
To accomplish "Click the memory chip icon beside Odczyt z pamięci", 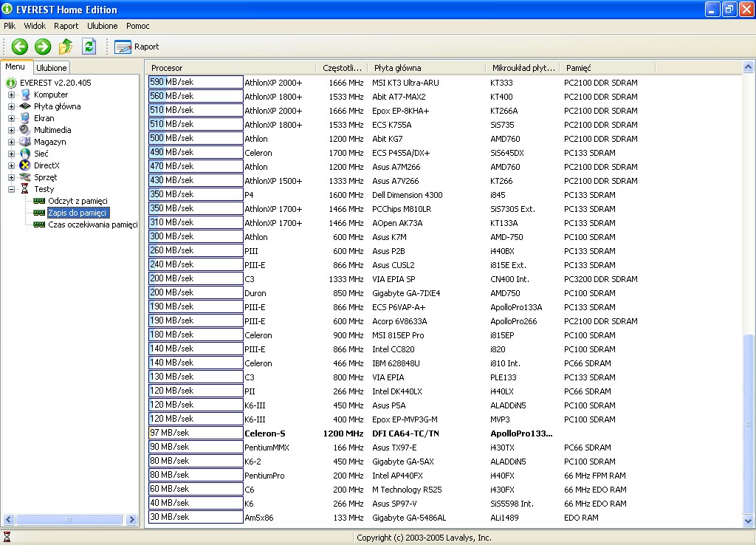I will click(x=39, y=201).
